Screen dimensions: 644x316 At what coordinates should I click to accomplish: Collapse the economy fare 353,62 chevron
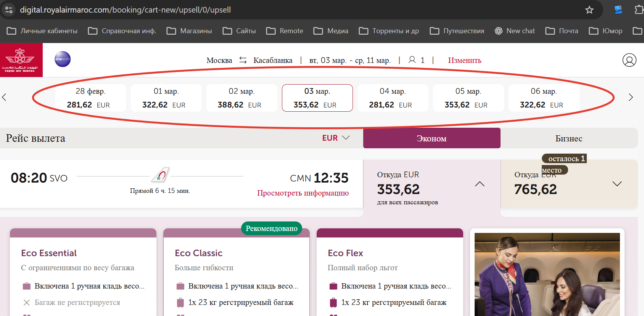480,184
